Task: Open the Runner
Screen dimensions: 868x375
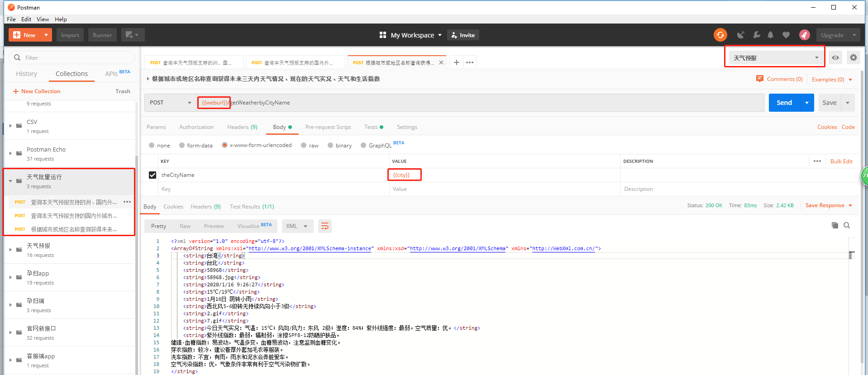Action: point(102,35)
